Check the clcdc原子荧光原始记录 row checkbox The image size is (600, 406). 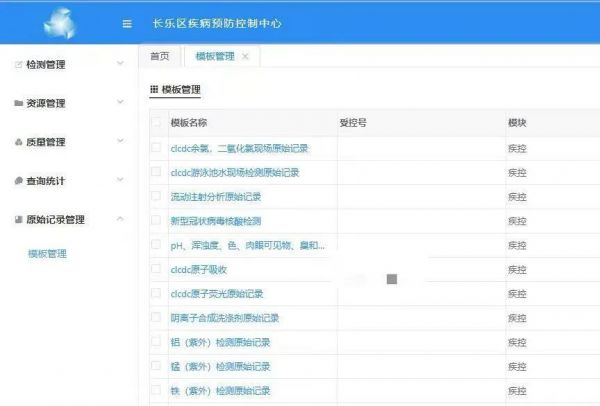(x=156, y=293)
